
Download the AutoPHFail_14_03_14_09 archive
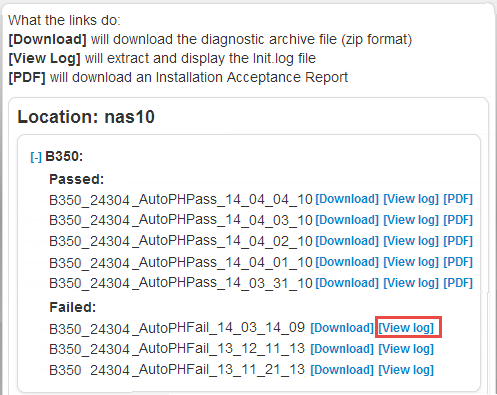click(342, 328)
